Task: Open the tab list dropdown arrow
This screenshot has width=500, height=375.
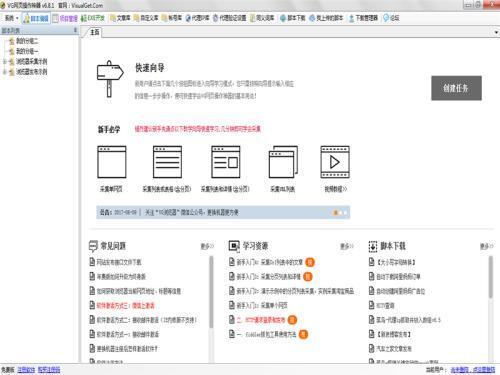Action: click(x=496, y=32)
